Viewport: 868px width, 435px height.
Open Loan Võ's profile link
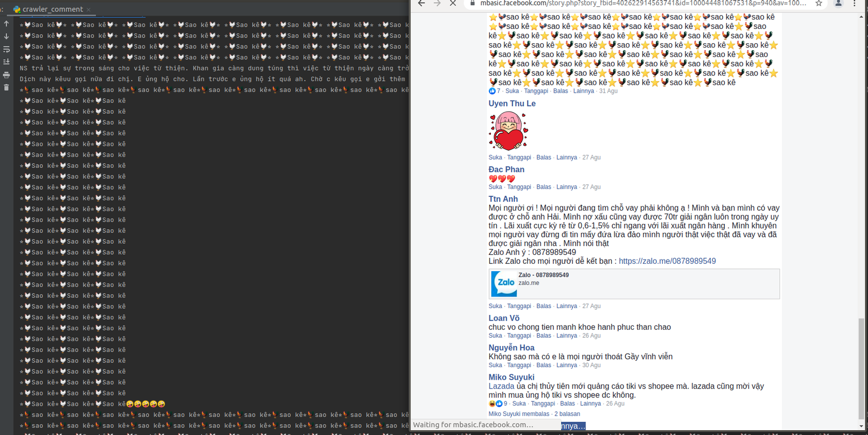(504, 318)
